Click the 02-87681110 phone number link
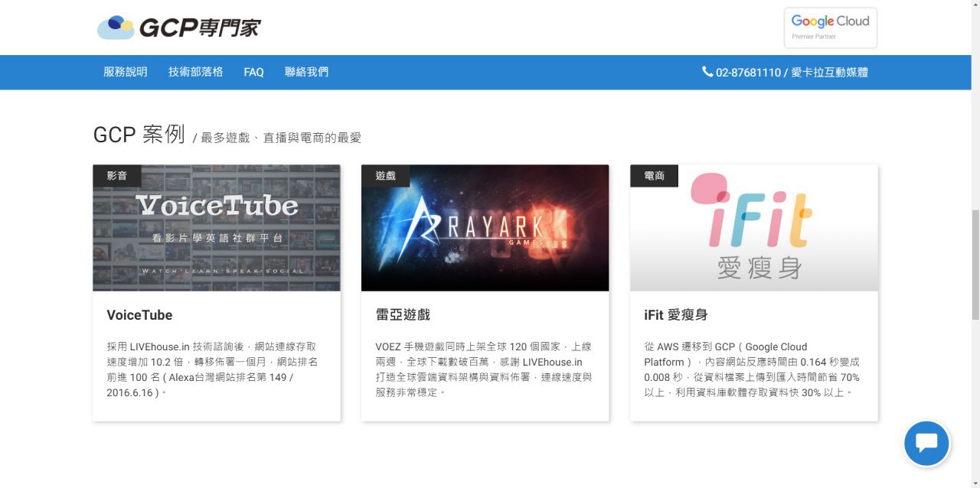Viewport: 980px width, 488px height. (748, 73)
